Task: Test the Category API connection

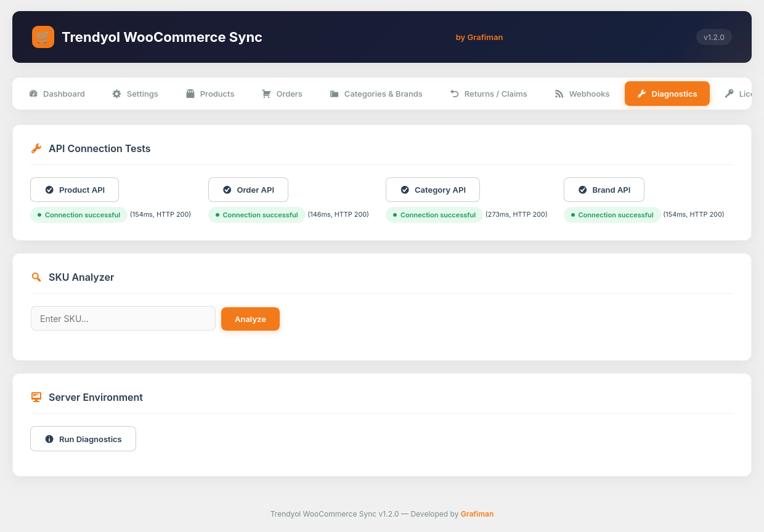Action: [x=433, y=190]
